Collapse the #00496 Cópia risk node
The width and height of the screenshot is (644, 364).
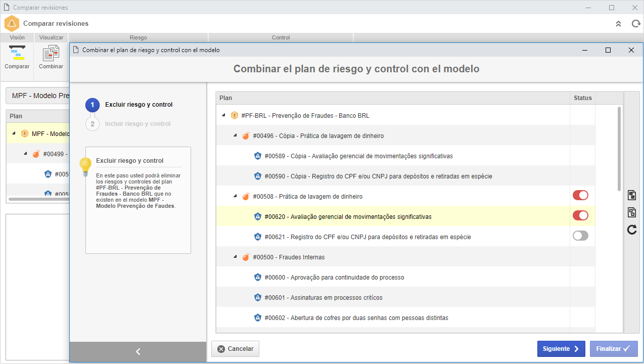pyautogui.click(x=235, y=135)
